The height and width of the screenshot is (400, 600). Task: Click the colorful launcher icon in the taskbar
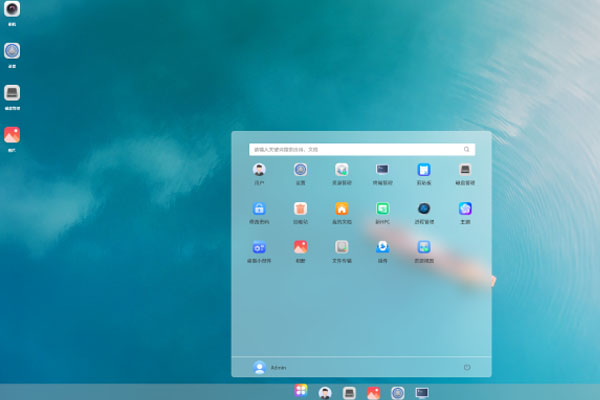pyautogui.click(x=300, y=392)
